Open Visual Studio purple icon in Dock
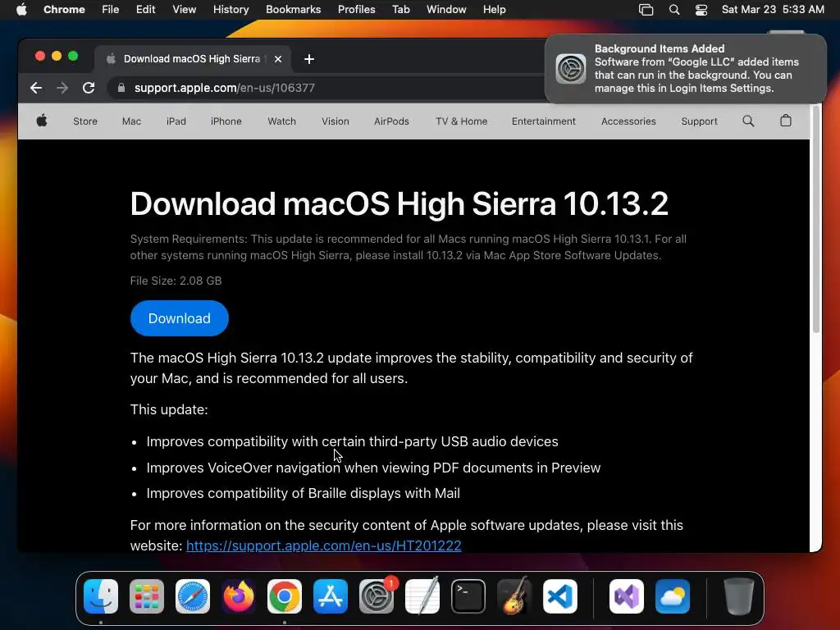 tap(627, 596)
